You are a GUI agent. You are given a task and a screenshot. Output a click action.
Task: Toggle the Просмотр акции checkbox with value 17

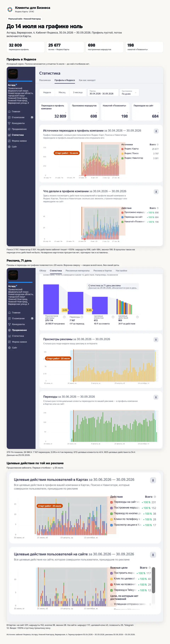(112, 525)
